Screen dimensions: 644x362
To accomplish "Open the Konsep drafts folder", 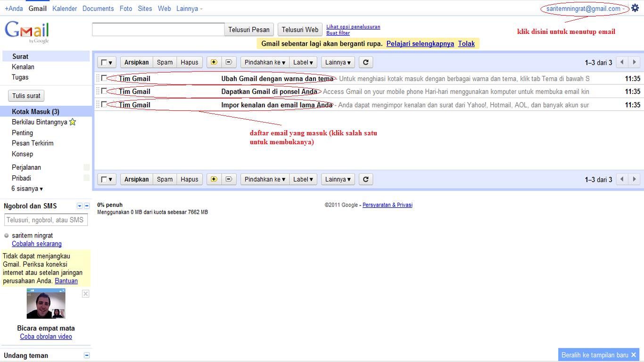I will coord(23,154).
